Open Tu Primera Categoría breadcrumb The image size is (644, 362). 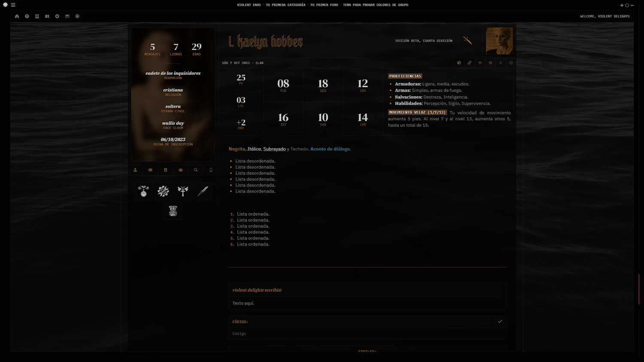point(286,5)
